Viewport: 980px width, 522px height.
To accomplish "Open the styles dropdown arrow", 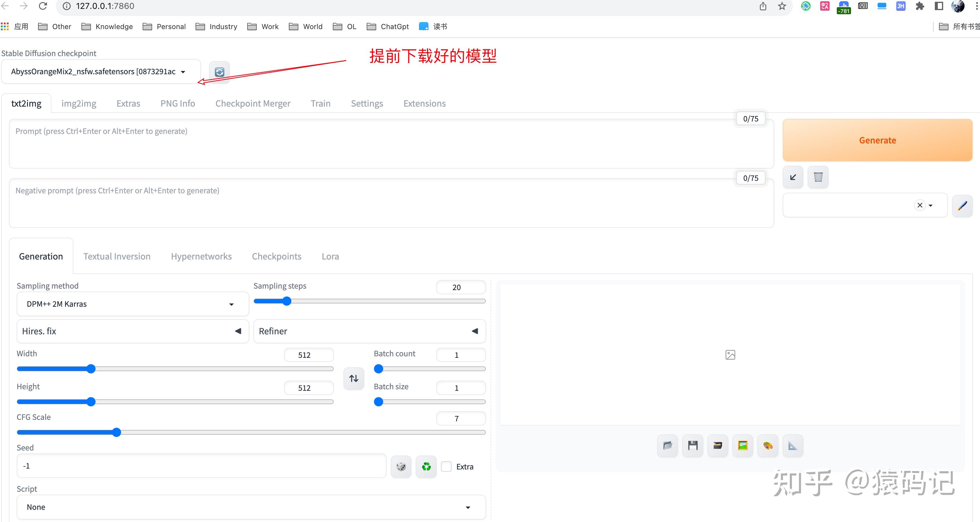I will tap(931, 206).
